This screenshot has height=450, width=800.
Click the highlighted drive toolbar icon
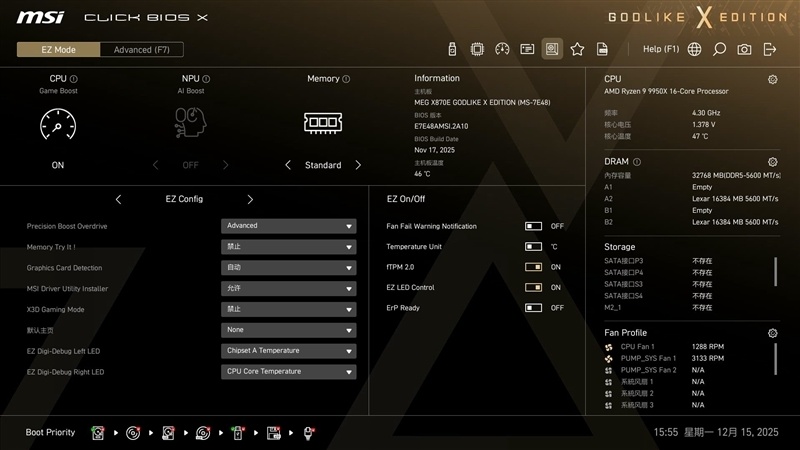(552, 49)
